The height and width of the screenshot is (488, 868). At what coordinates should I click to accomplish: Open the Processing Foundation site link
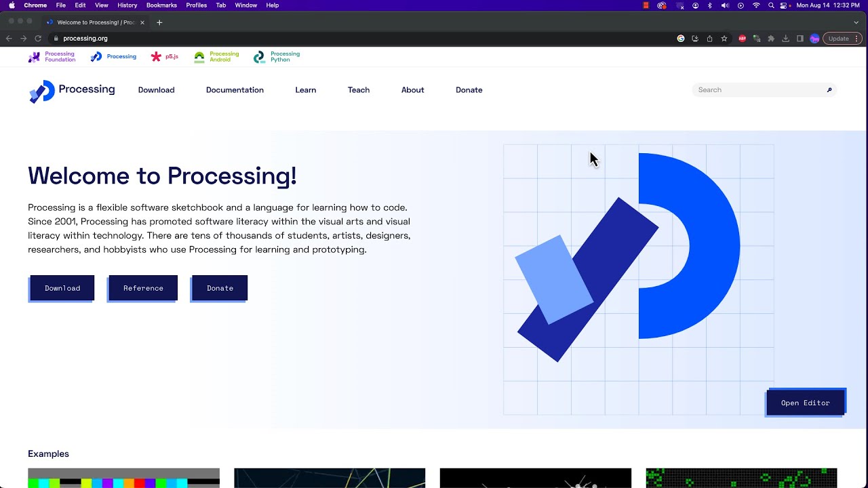52,57
